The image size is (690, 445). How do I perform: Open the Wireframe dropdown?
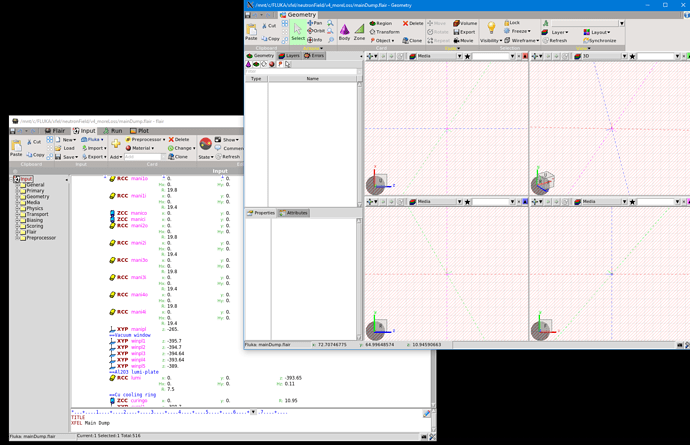[x=521, y=40]
